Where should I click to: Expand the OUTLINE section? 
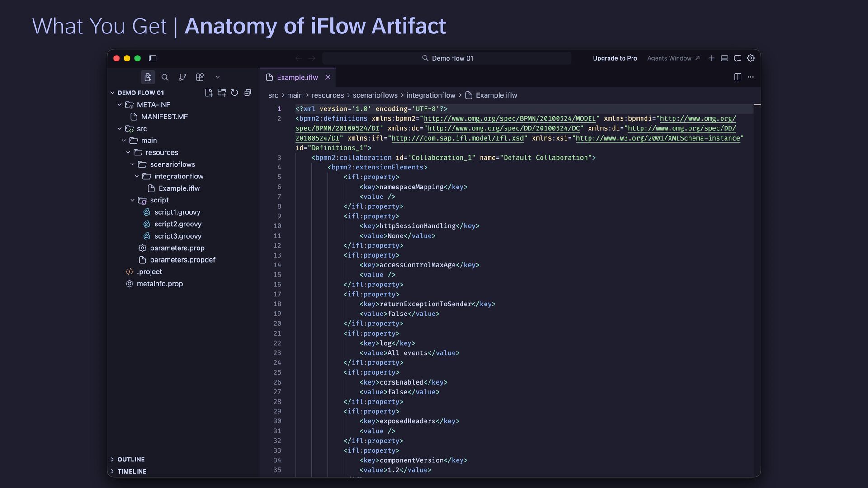(131, 460)
